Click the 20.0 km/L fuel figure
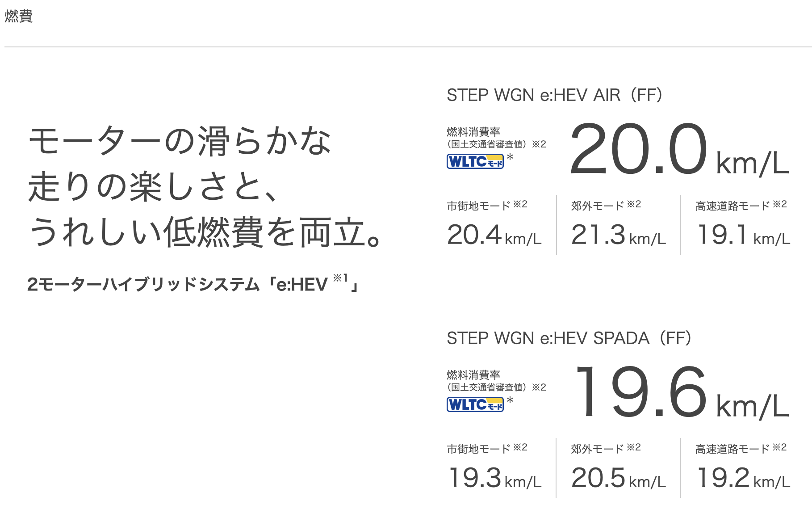The image size is (812, 505). coord(679,150)
